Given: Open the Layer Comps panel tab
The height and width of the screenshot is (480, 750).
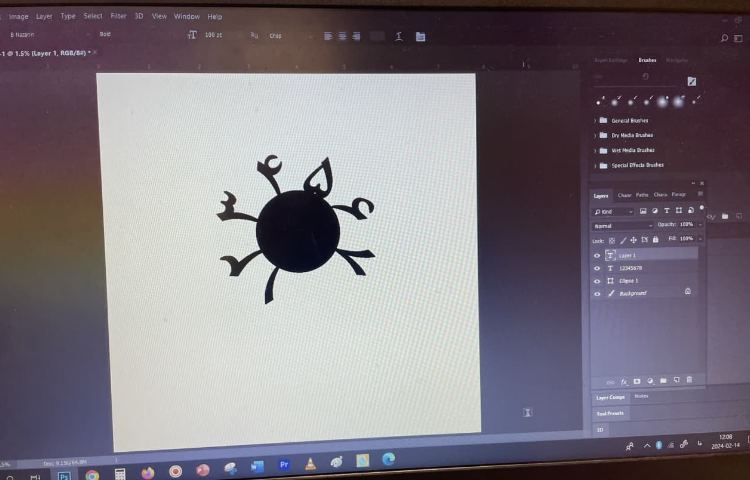Looking at the screenshot, I should click(x=610, y=397).
